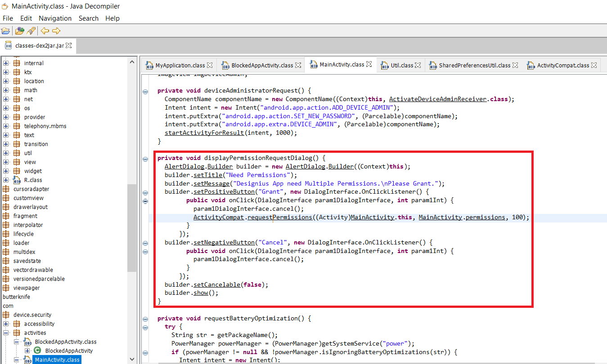Viewport: 607px width, 364px height.
Task: Switch to the SharedPreferencesUtil.class tab
Action: coord(474,65)
